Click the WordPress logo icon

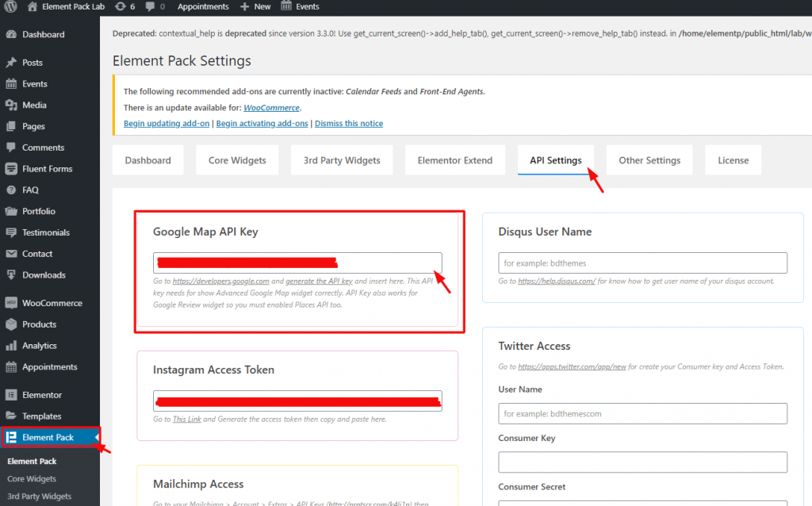click(x=11, y=6)
